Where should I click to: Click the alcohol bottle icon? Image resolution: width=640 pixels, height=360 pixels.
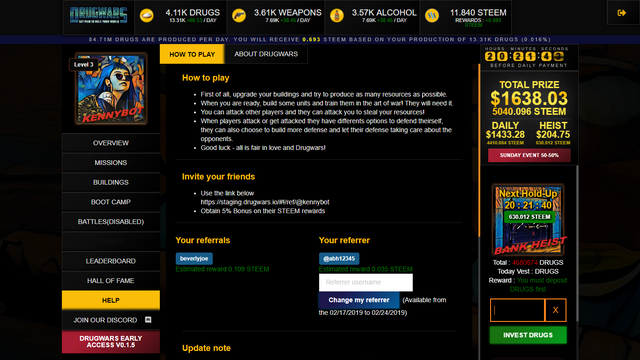coord(337,16)
